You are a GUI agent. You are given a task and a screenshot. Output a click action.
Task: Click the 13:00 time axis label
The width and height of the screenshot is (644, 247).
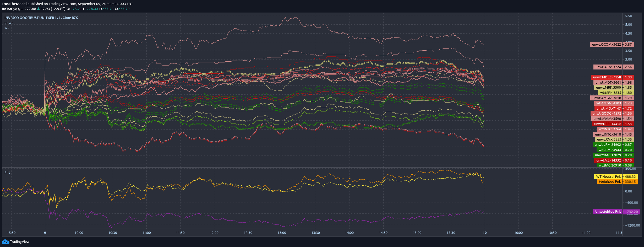coord(282,233)
